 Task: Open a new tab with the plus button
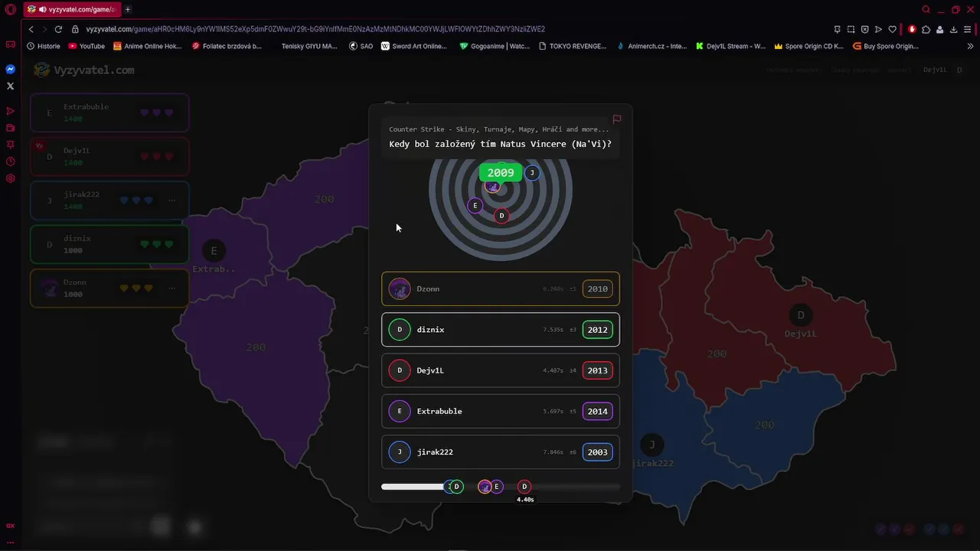pyautogui.click(x=127, y=9)
